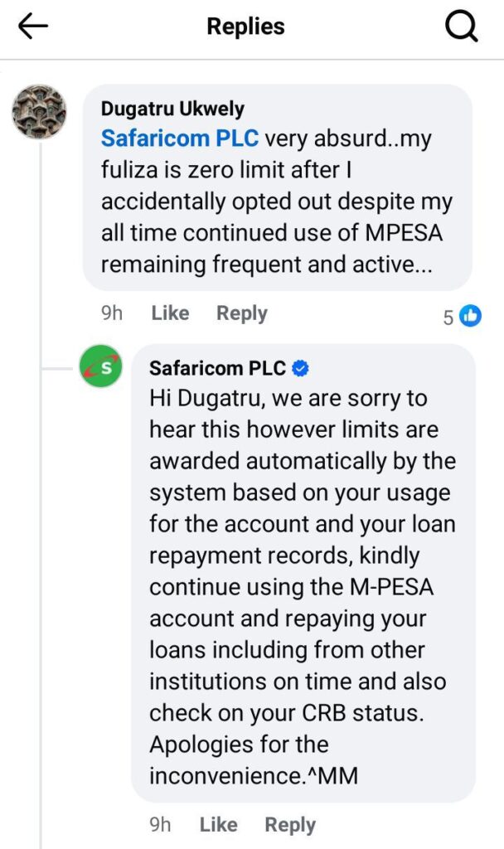Reply to the Safaricom PLC response
The height and width of the screenshot is (849, 504).
(290, 825)
